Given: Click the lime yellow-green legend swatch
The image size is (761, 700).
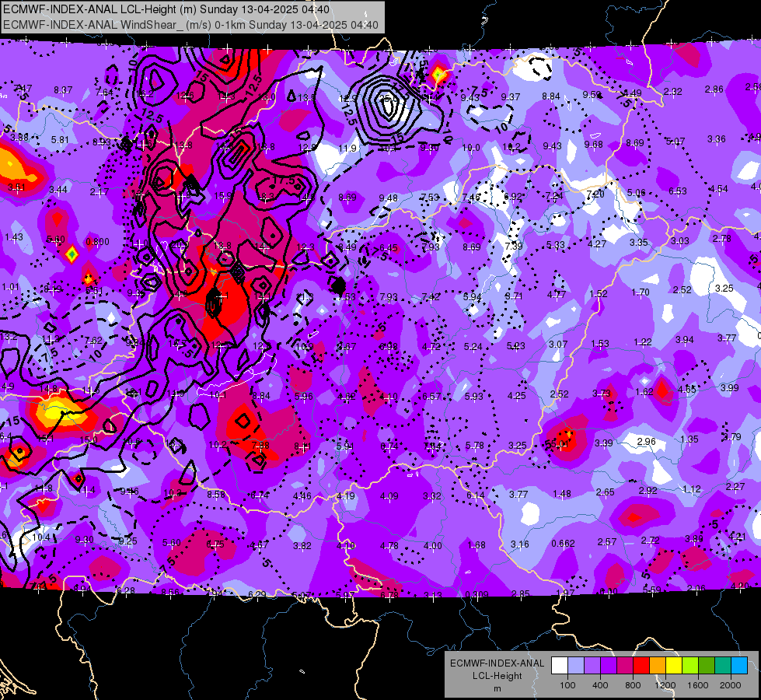Looking at the screenshot, I should pos(690,666).
